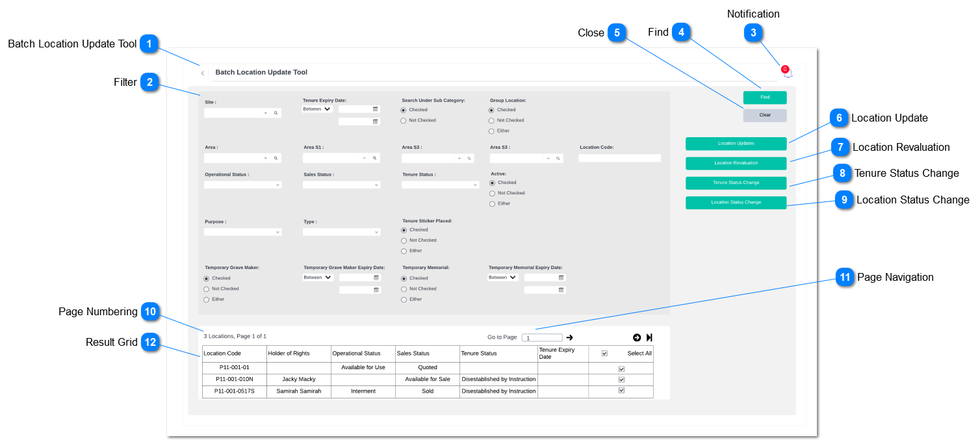The height and width of the screenshot is (442, 980).
Task: Select Either under Group Location
Action: [x=491, y=131]
